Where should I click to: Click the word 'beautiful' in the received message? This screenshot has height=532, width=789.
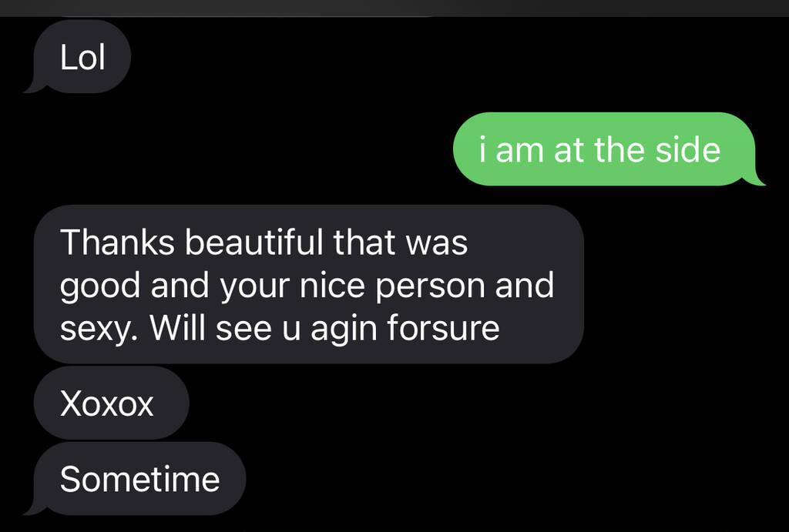pyautogui.click(x=253, y=243)
